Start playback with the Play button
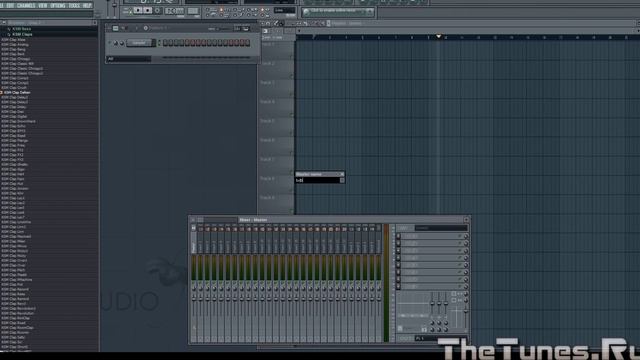This screenshot has height=360, width=640. click(138, 10)
